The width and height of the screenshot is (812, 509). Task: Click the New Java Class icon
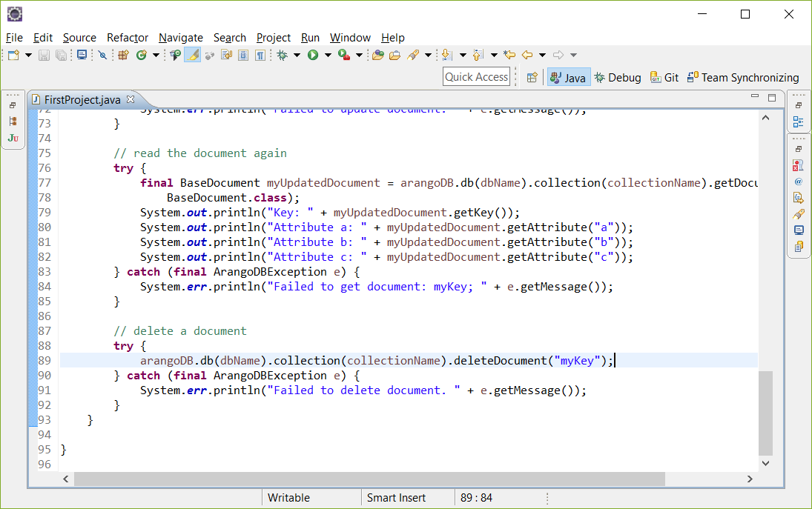142,55
